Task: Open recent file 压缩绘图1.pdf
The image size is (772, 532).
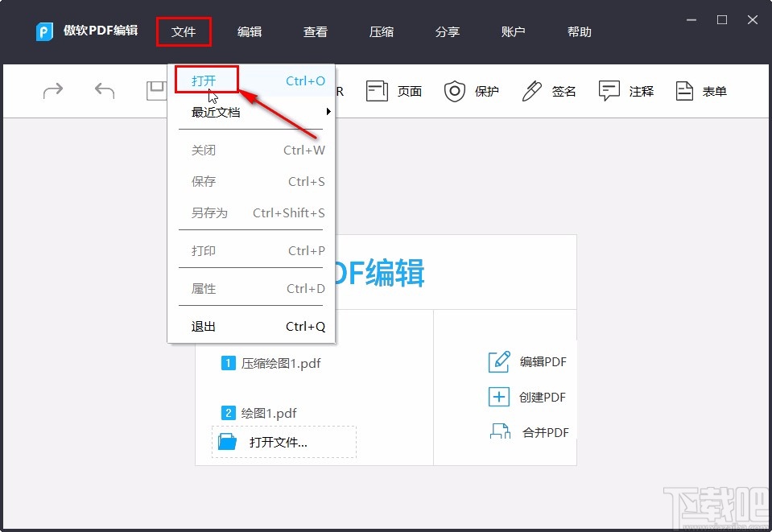Action: [280, 363]
